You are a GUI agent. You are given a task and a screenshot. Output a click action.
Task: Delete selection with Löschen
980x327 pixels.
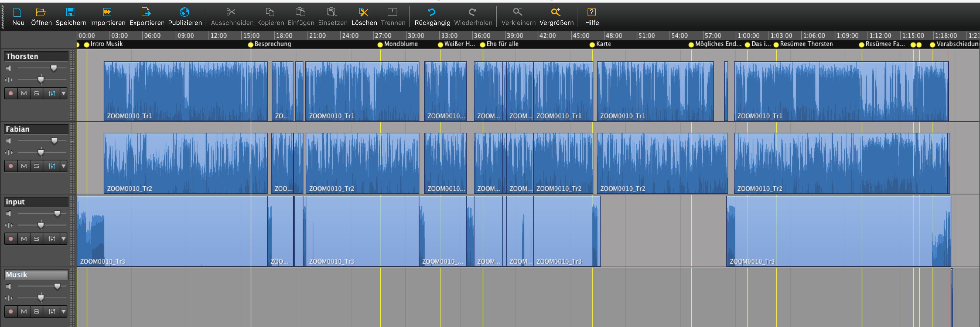(364, 17)
